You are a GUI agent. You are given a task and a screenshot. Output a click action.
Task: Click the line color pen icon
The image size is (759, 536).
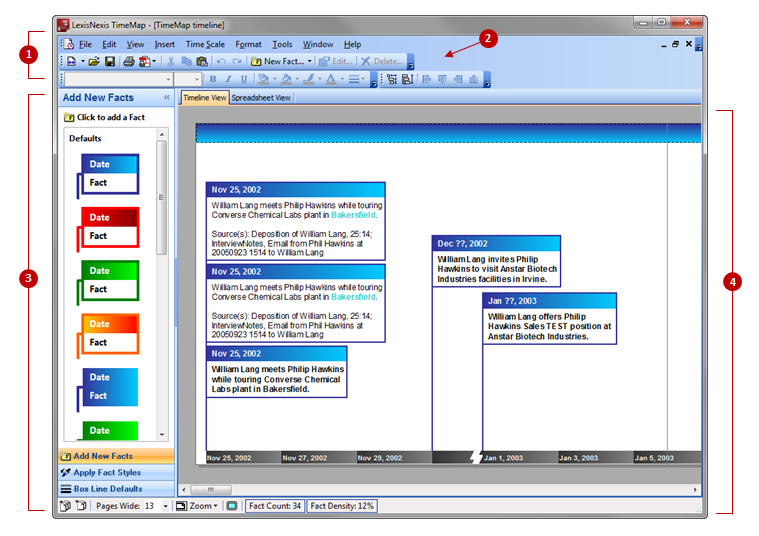pos(309,79)
